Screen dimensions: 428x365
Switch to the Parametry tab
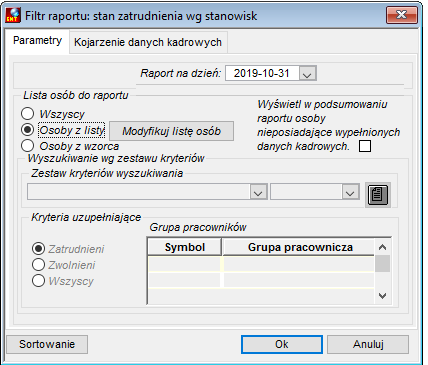37,41
